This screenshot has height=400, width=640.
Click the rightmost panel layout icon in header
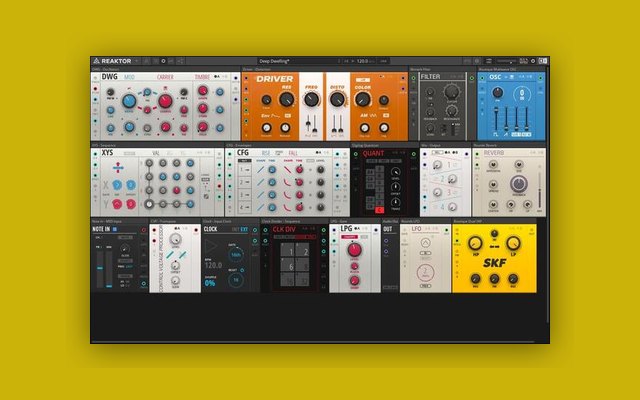click(543, 61)
